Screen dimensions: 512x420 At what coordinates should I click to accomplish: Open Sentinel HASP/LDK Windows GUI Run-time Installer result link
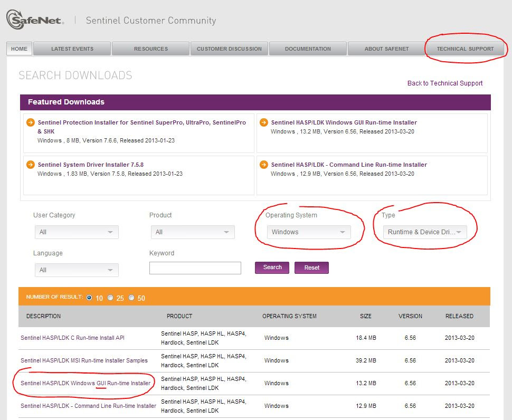[x=86, y=383]
